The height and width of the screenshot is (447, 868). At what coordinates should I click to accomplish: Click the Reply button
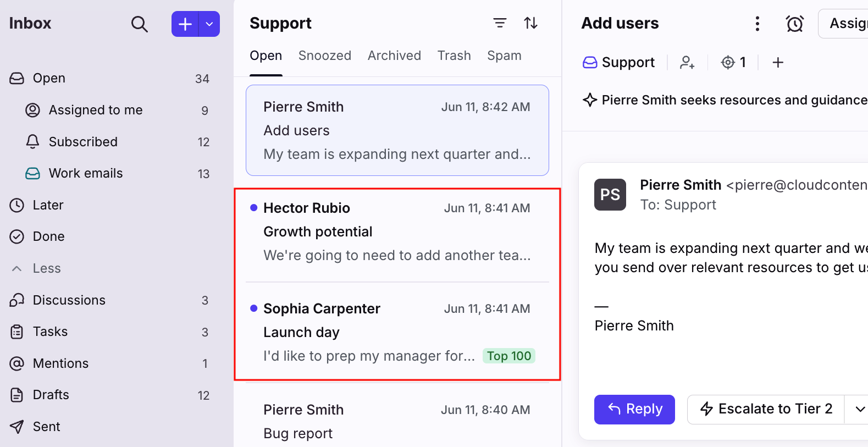tap(634, 410)
